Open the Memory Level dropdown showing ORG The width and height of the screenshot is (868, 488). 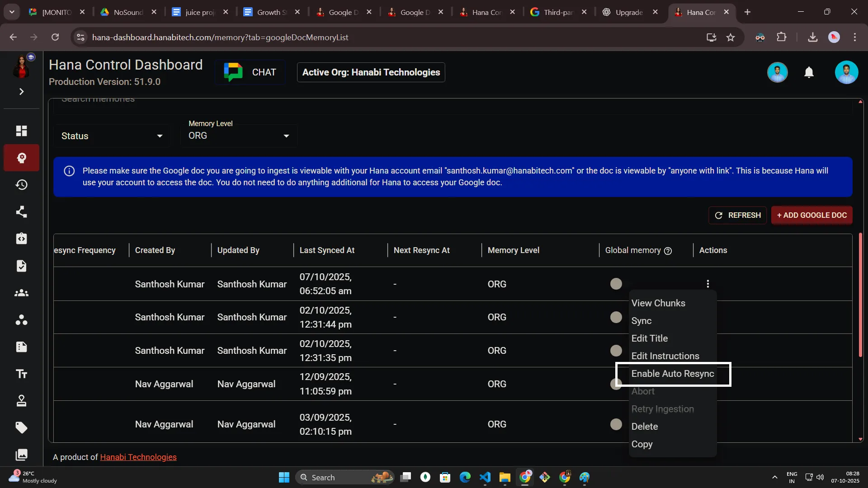pos(239,135)
